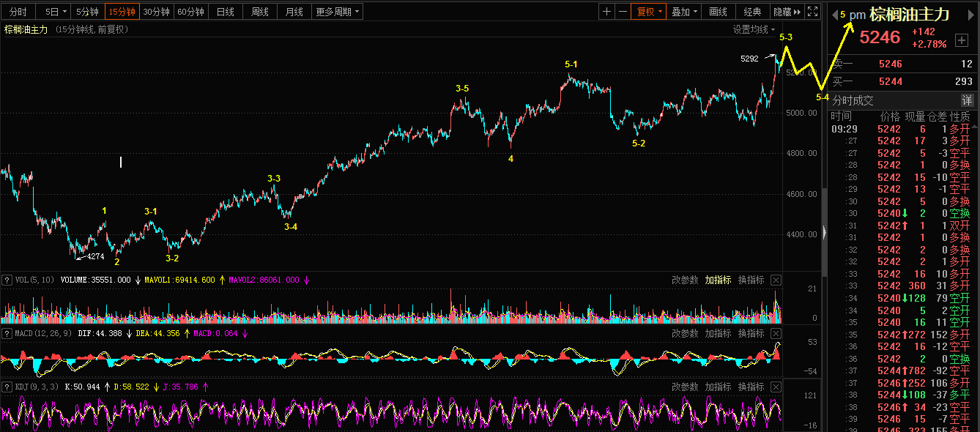980x432 pixels.
Task: Click 换指标 in the KDJ panel
Action: click(751, 387)
